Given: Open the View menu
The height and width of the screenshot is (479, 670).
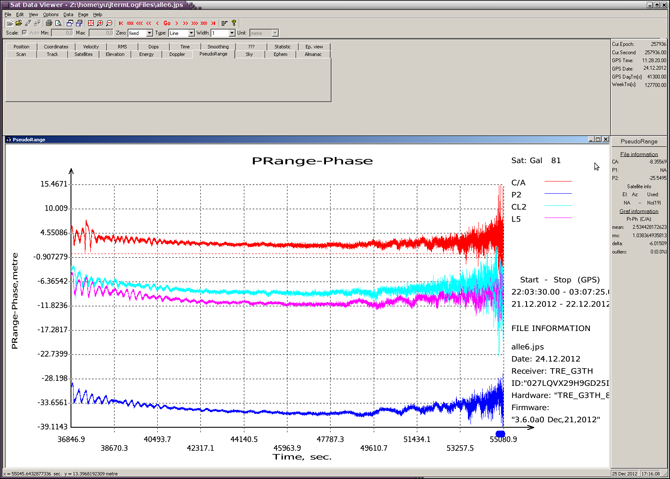Looking at the screenshot, I should point(33,14).
